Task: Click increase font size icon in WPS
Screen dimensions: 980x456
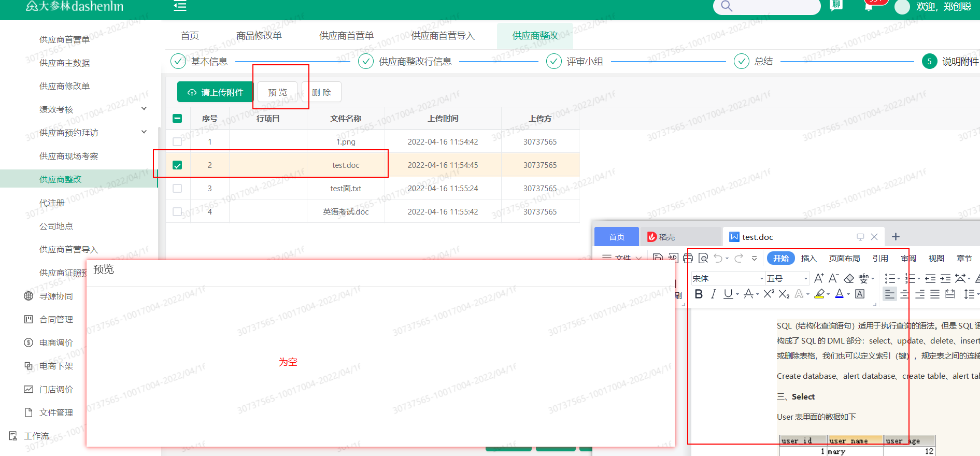Action: point(819,278)
